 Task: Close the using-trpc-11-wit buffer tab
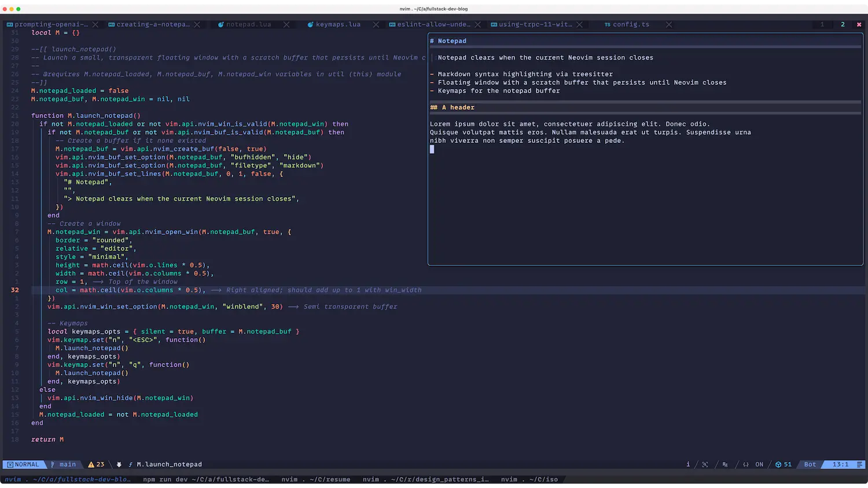point(580,25)
